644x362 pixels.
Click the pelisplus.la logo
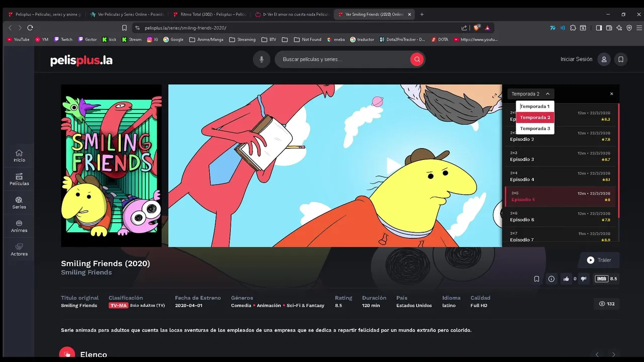click(82, 60)
